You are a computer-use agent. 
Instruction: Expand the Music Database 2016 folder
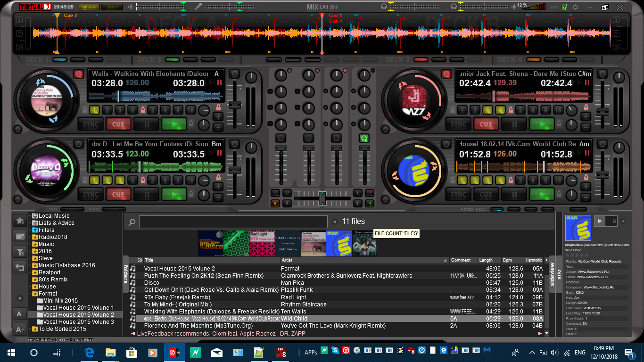[30, 265]
